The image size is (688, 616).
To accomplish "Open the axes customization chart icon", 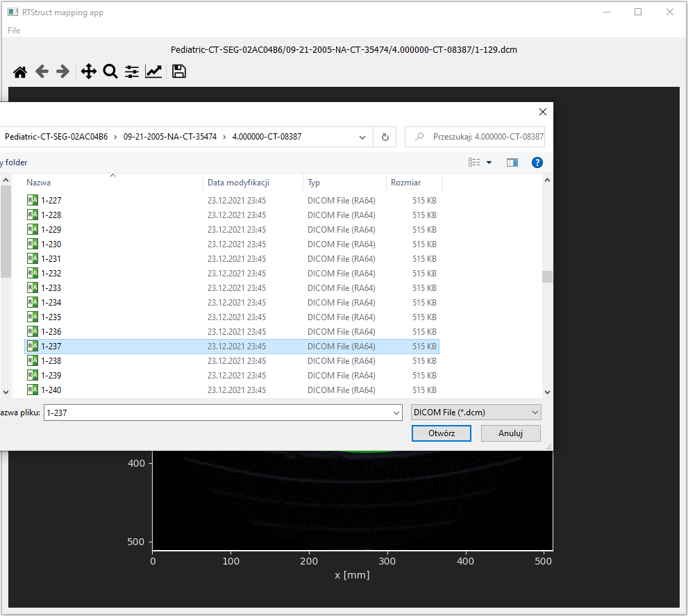I will tap(153, 71).
